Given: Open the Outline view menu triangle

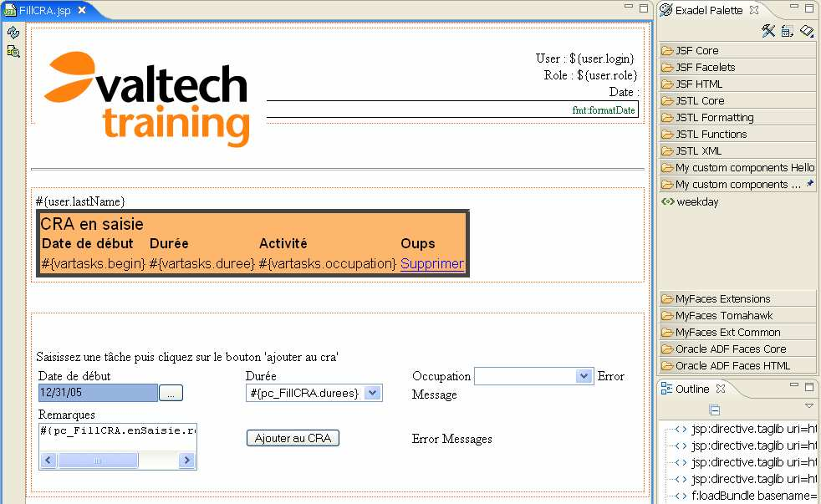Looking at the screenshot, I should coord(808,405).
